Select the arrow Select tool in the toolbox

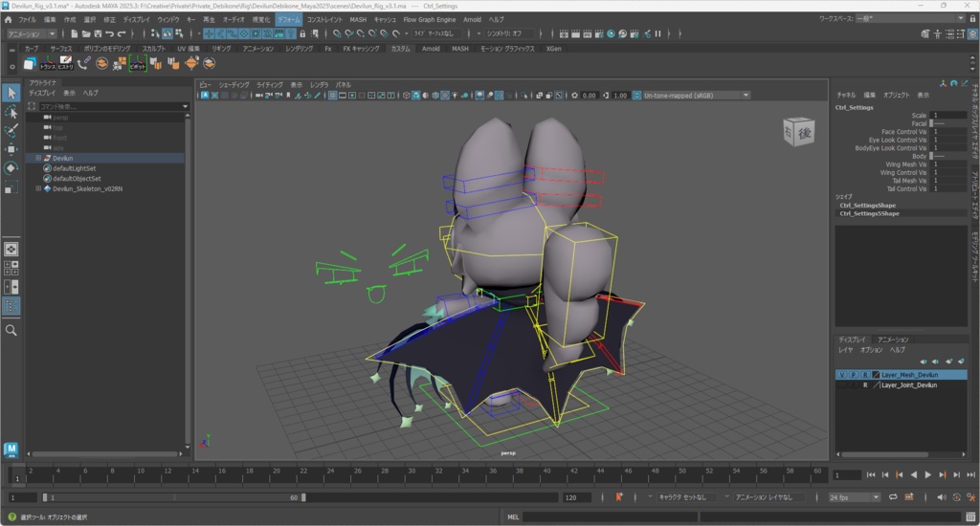click(11, 93)
